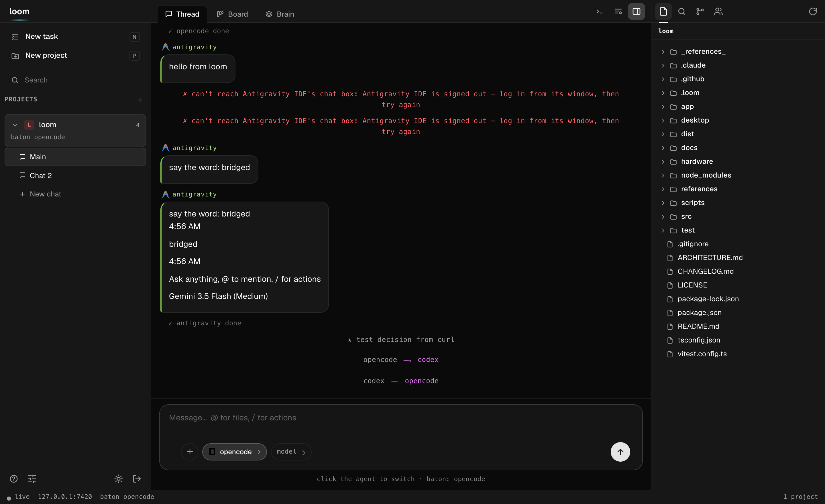Open the Main chat
Viewport: 825px width, 504px height.
(x=75, y=157)
